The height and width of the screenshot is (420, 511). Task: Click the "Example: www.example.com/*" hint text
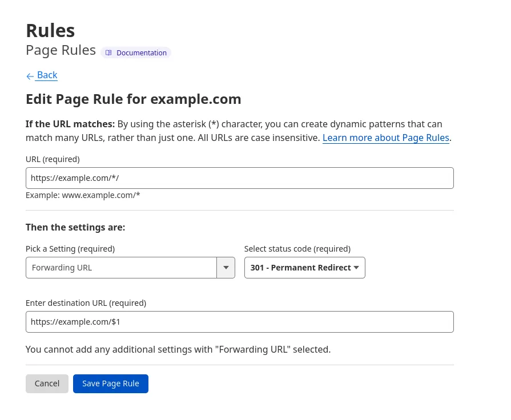[83, 195]
